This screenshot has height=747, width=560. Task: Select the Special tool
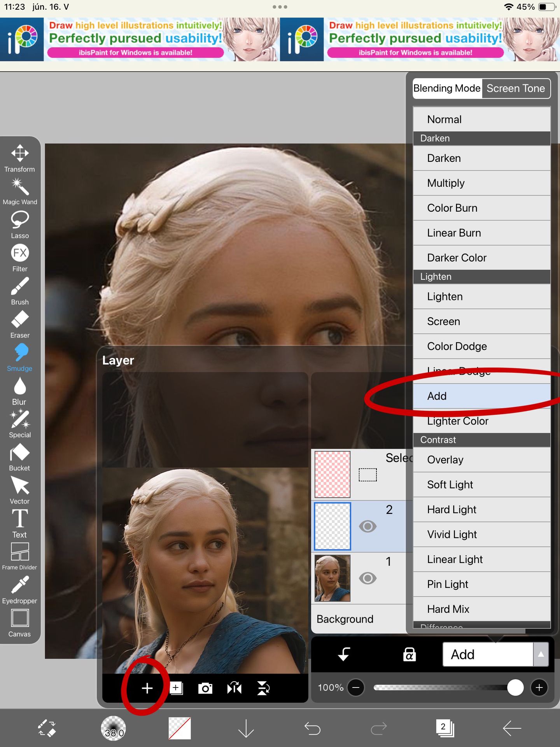click(20, 424)
